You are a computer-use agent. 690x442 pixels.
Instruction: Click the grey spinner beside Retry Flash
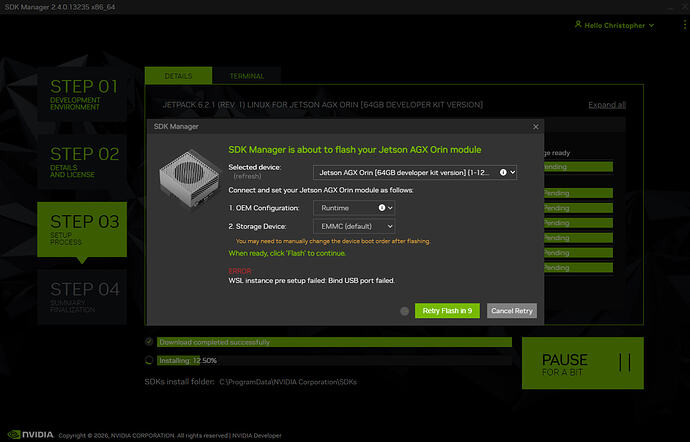click(x=404, y=311)
